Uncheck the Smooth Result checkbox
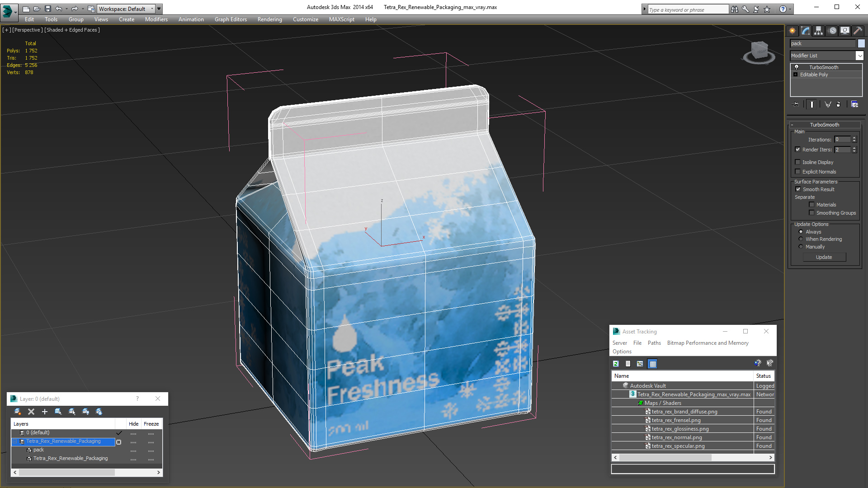868x488 pixels. point(798,189)
